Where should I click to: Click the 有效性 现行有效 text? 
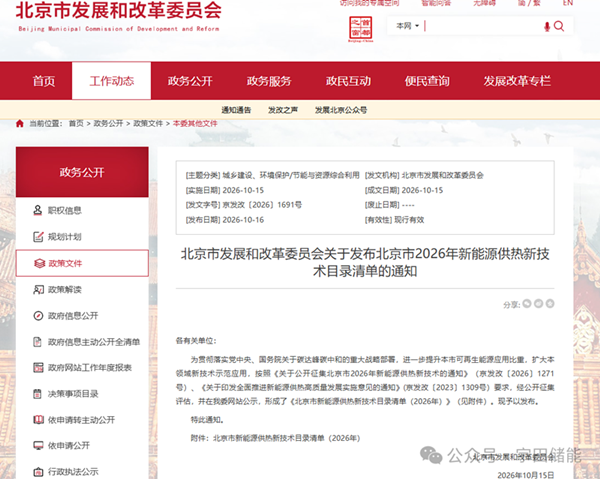tap(395, 220)
